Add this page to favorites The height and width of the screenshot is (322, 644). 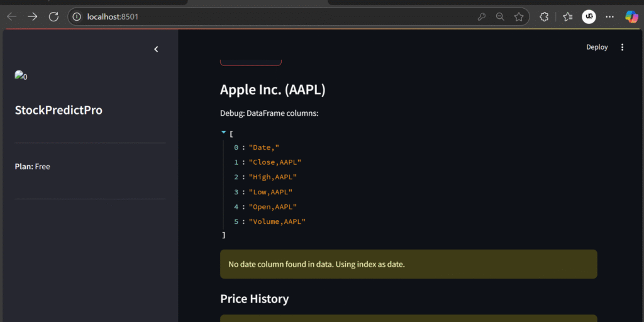pyautogui.click(x=519, y=17)
